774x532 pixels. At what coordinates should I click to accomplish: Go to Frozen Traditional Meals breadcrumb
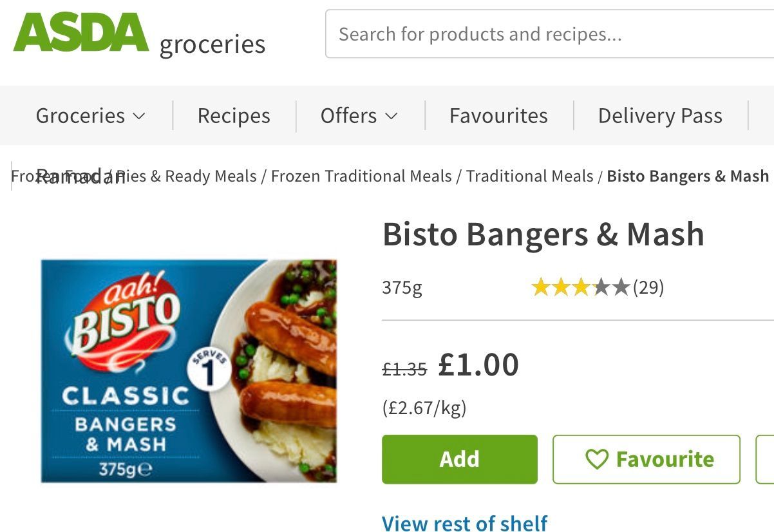tap(361, 176)
